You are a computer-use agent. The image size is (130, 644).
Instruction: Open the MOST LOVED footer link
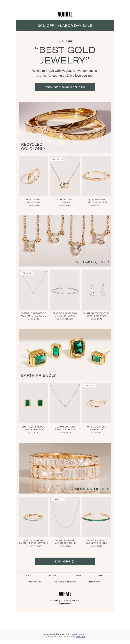(x=53, y=575)
